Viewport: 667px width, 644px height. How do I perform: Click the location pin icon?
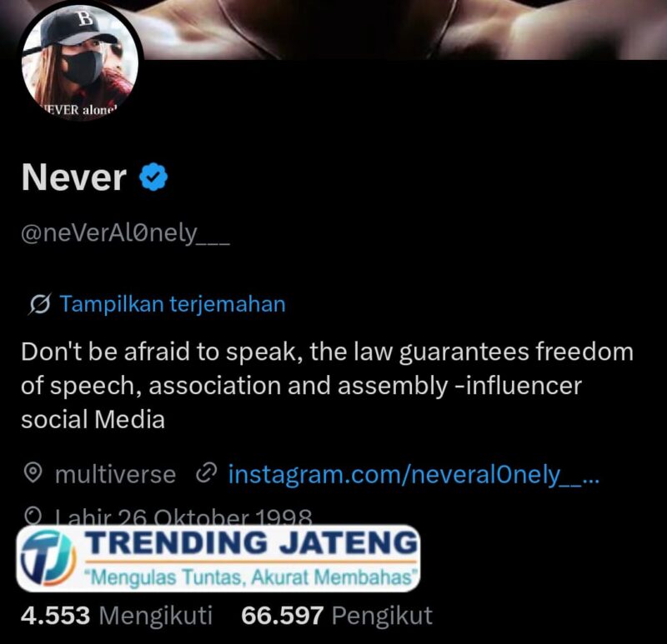tap(33, 473)
